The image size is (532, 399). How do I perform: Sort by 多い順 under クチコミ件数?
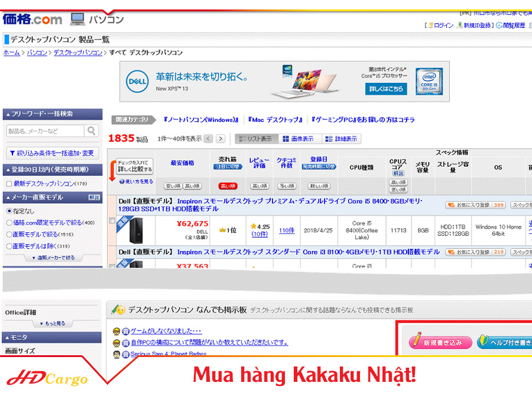(287, 186)
